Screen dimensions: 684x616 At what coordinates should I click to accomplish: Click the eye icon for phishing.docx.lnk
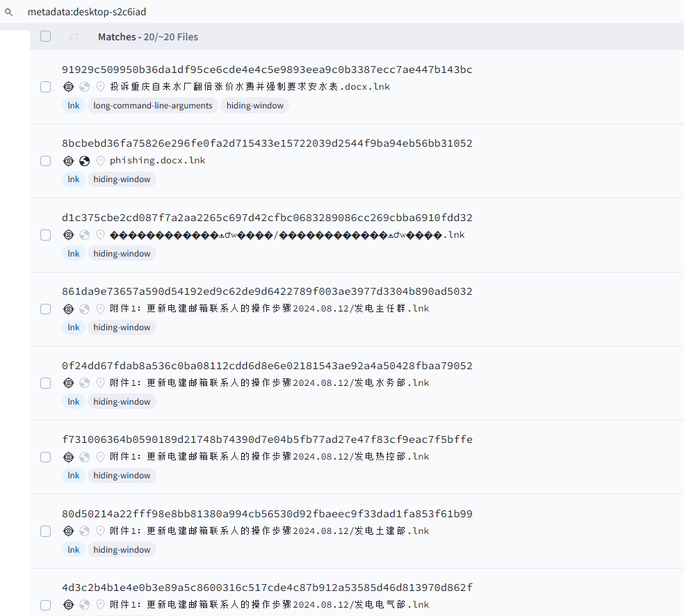click(x=68, y=161)
